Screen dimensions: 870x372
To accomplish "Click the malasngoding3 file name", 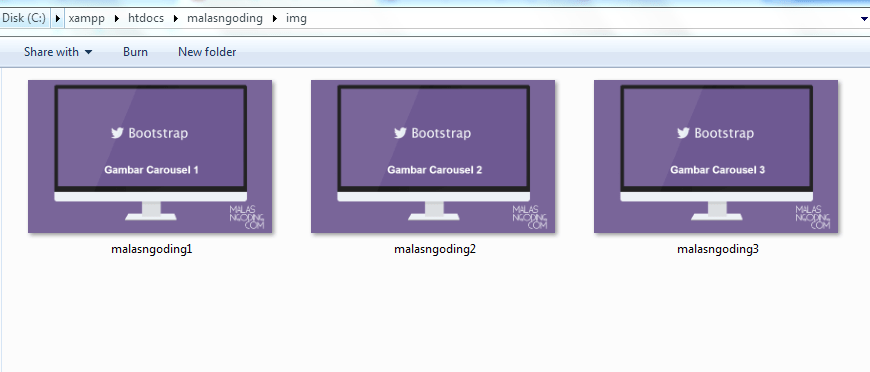I will tap(717, 249).
